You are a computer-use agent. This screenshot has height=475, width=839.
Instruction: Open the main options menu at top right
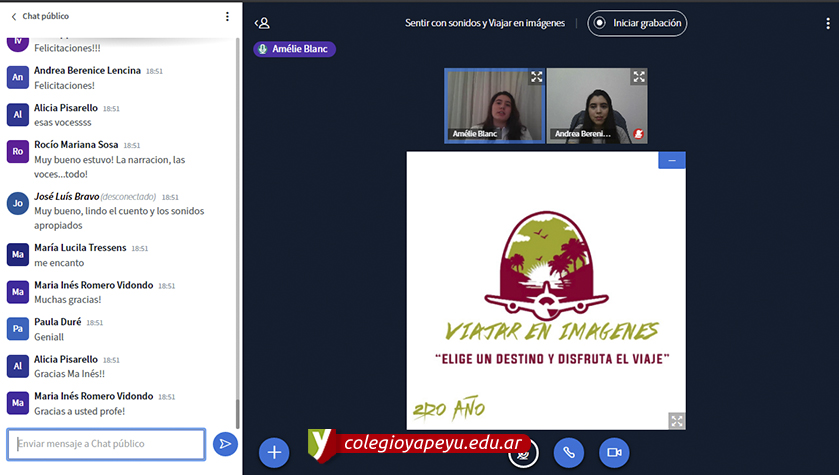click(x=827, y=22)
